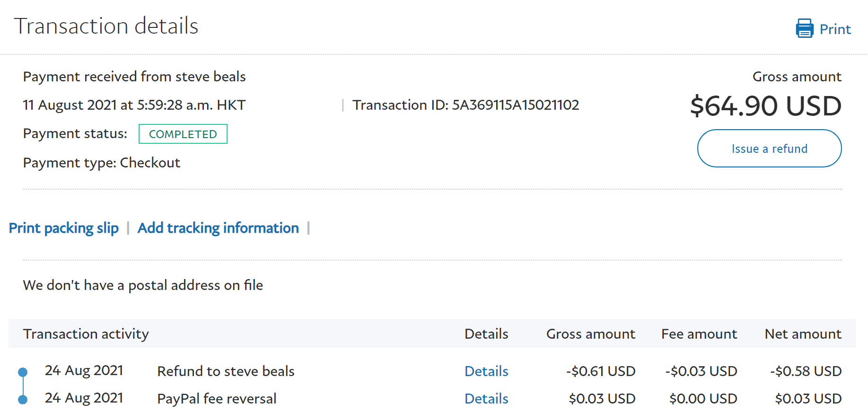Select the Refund to steve beals row text
The height and width of the screenshot is (412, 868).
click(x=226, y=371)
